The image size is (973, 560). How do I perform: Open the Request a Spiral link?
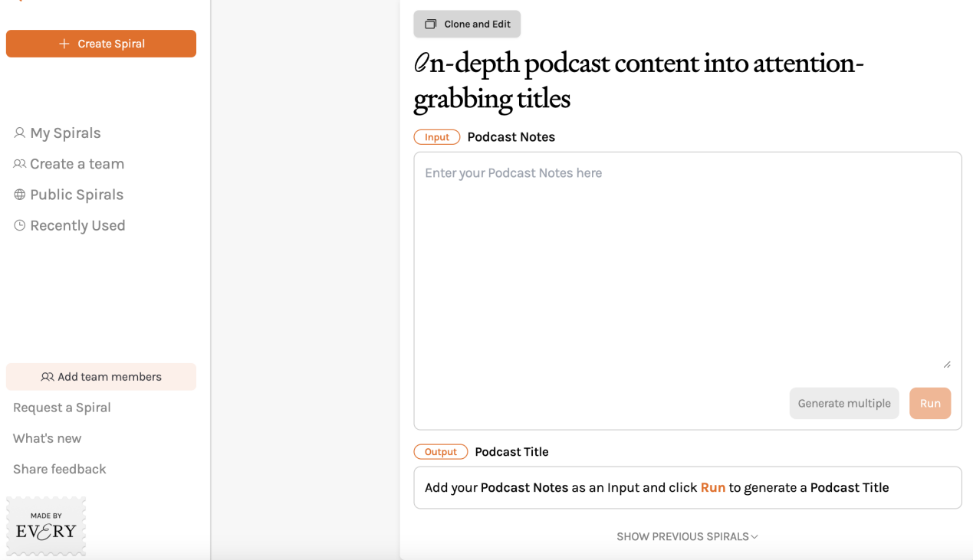(62, 408)
